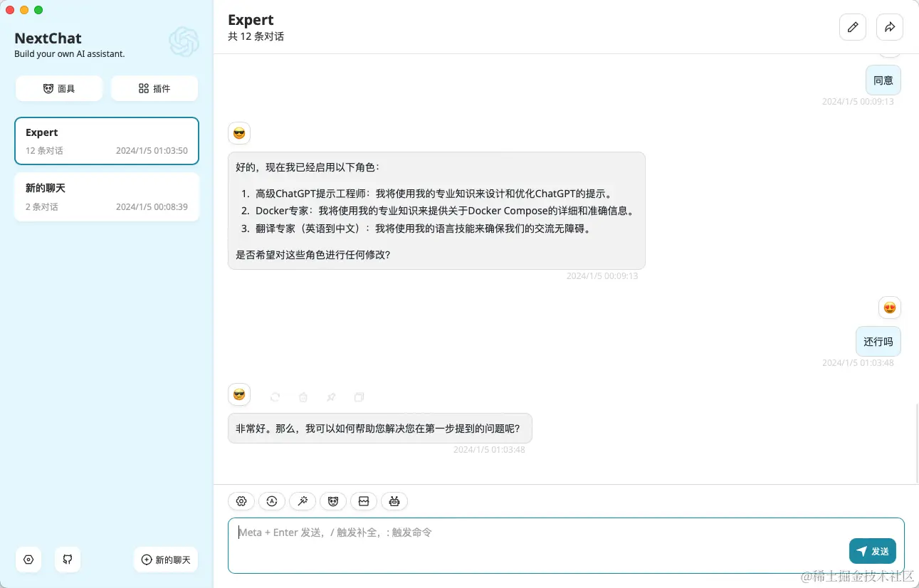Toggle theme with the circled A icon
919x588 pixels.
tap(272, 501)
